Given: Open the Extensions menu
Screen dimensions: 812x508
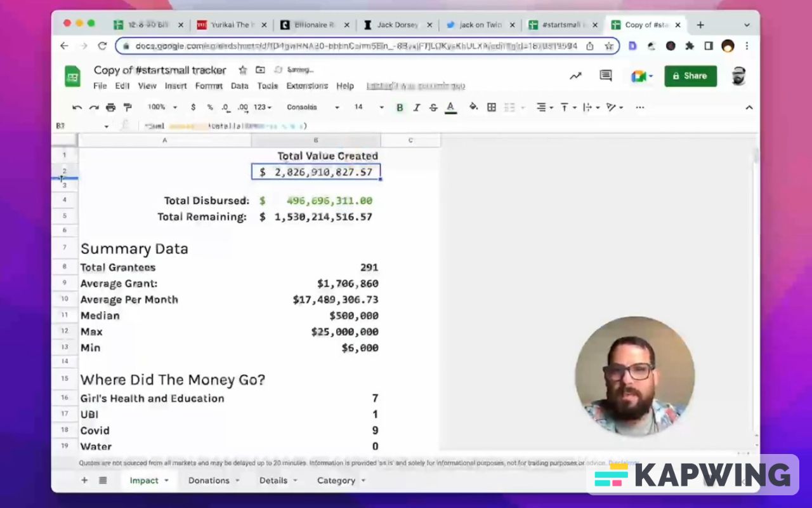Looking at the screenshot, I should 307,86.
